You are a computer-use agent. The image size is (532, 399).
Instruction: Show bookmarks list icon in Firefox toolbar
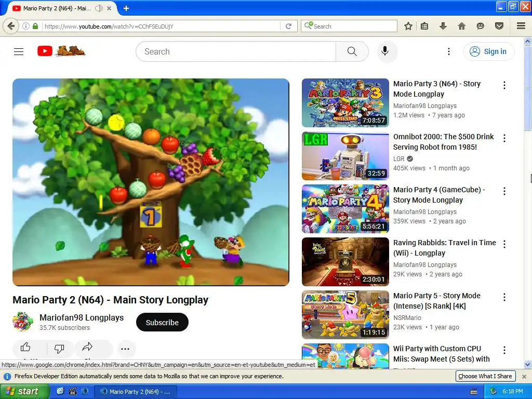(424, 26)
